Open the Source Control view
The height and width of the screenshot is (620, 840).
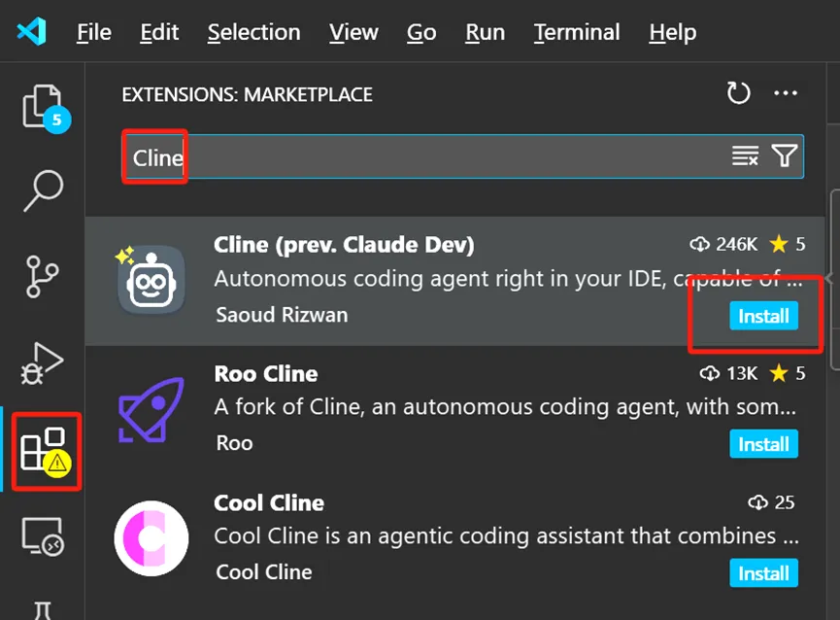(42, 277)
